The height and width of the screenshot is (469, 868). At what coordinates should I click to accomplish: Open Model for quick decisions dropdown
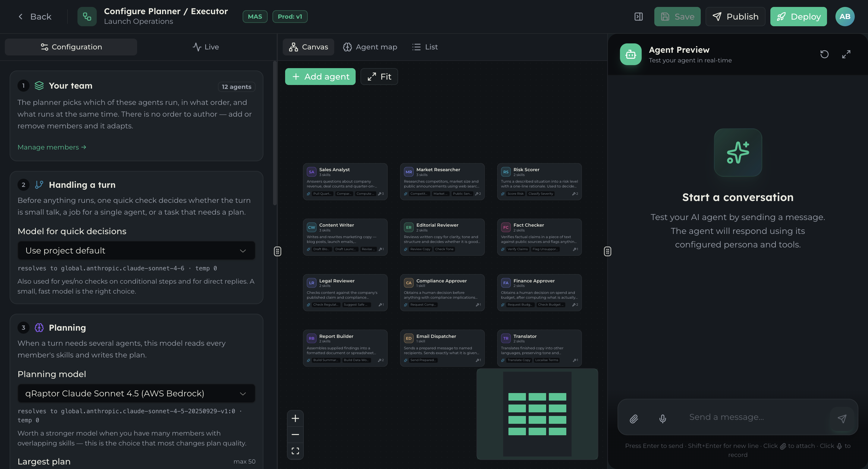tap(136, 251)
